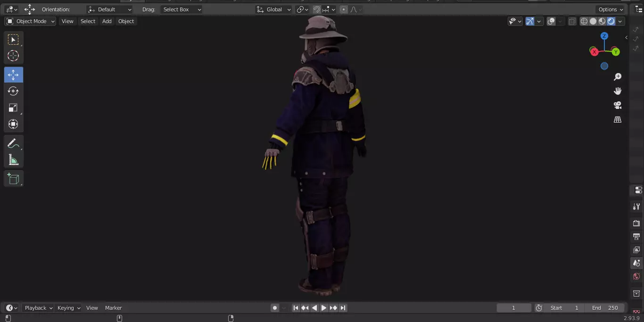Toggle Show Gizmo button
644x322 pixels.
point(530,21)
